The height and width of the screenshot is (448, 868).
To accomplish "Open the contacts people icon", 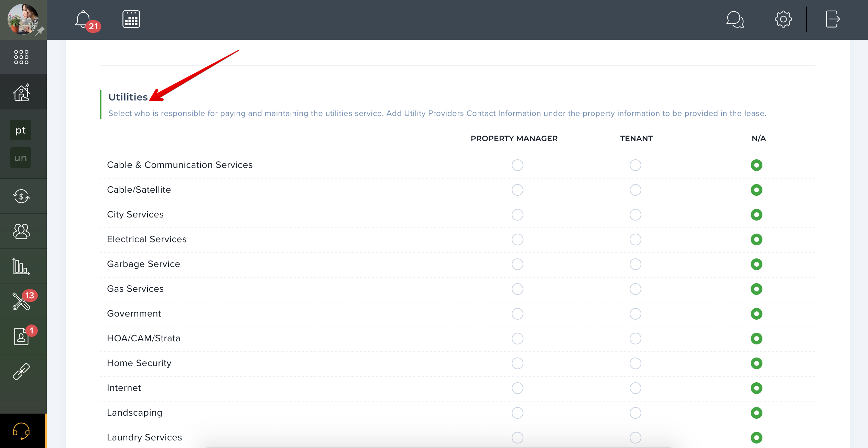I will coord(21,231).
